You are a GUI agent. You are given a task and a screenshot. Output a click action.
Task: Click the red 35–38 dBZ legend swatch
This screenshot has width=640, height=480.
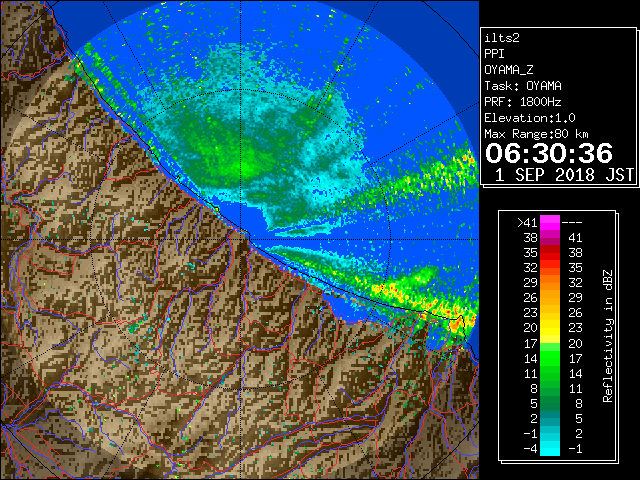click(550, 253)
